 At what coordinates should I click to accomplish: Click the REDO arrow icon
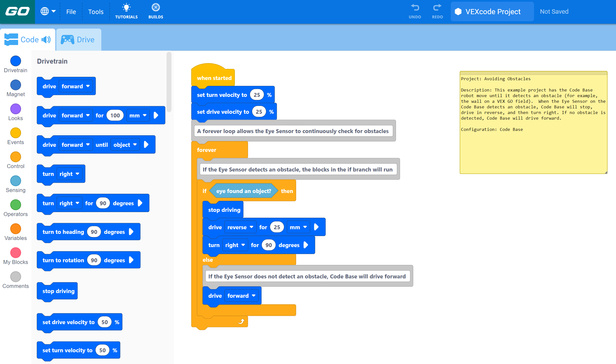[437, 7]
